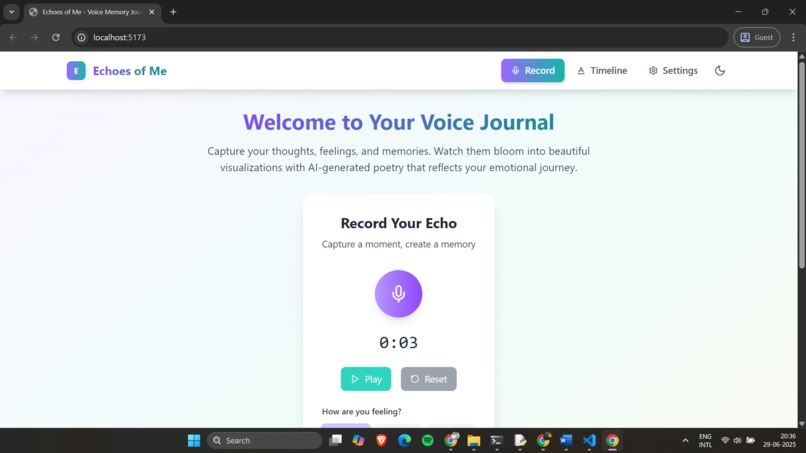This screenshot has width=806, height=453.
Task: Toggle dark mode with the moon icon
Action: [720, 70]
